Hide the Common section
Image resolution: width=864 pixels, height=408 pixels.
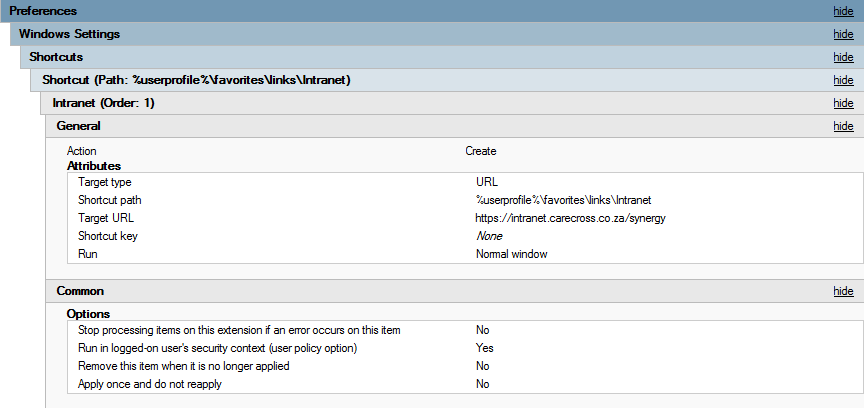coord(843,291)
